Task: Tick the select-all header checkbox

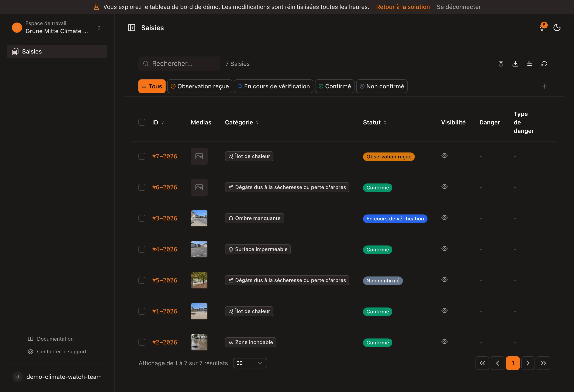Action: (x=142, y=122)
